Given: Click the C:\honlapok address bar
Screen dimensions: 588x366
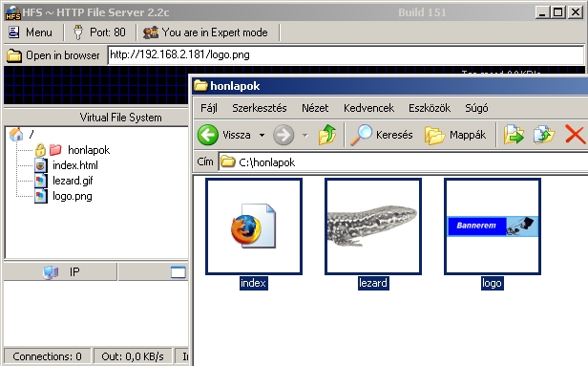Looking at the screenshot, I should [403, 162].
